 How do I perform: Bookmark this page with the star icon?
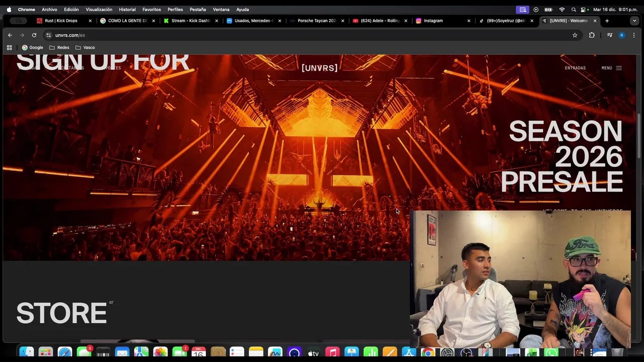(575, 35)
